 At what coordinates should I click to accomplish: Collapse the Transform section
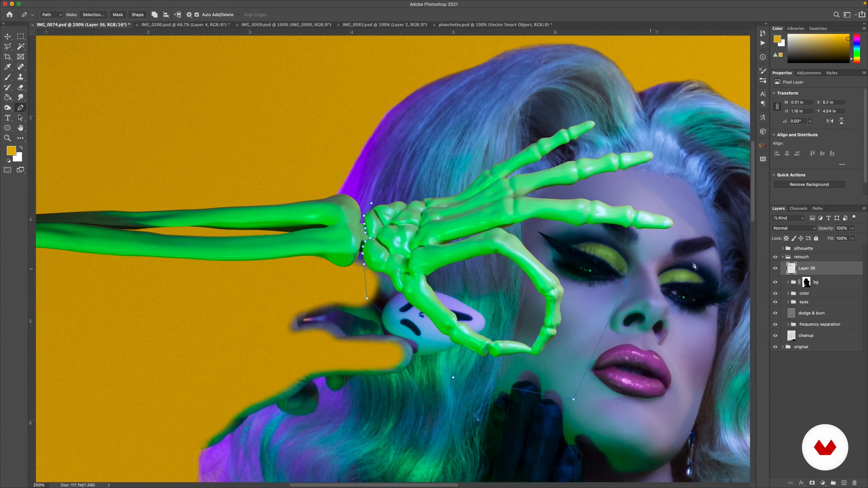[774, 93]
